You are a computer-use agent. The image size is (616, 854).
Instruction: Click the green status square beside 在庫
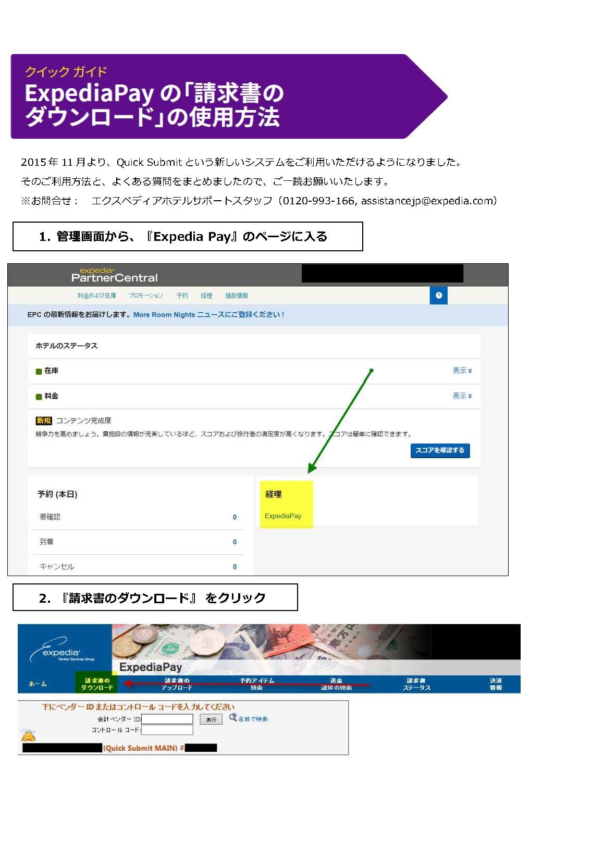coord(39,371)
